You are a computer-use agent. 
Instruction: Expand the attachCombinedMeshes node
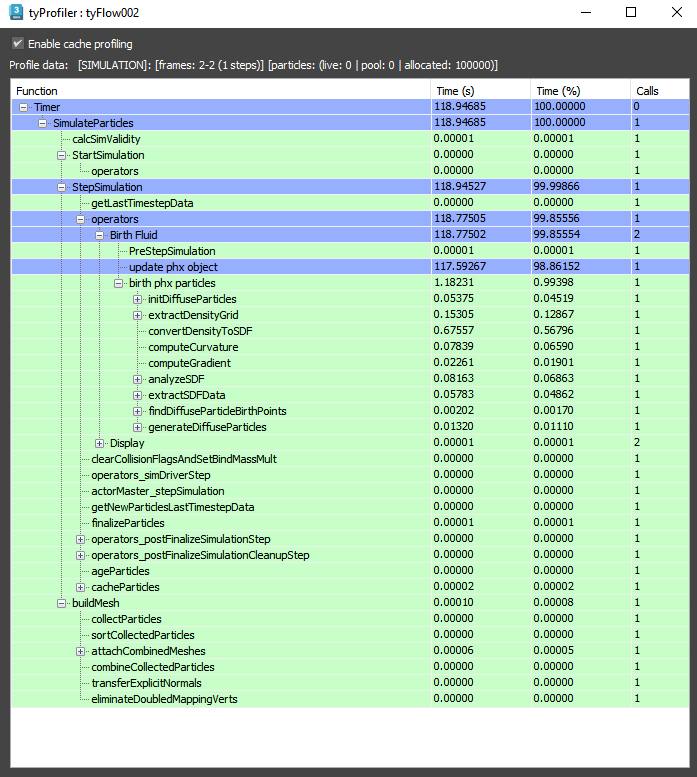[80, 651]
